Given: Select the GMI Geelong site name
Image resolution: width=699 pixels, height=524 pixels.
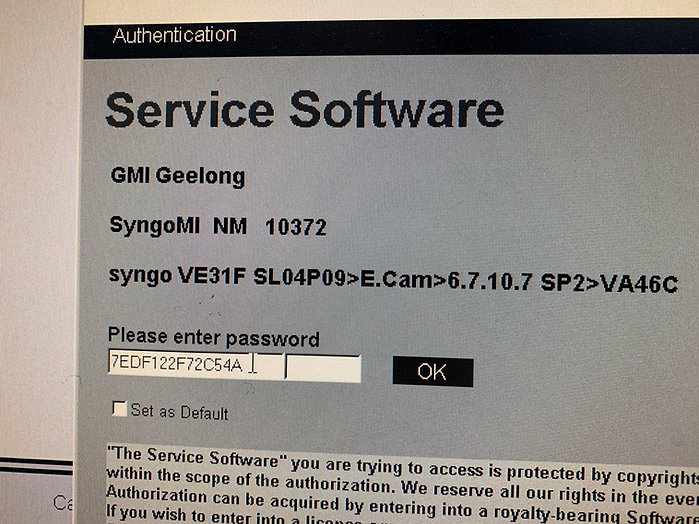Looking at the screenshot, I should point(178,176).
